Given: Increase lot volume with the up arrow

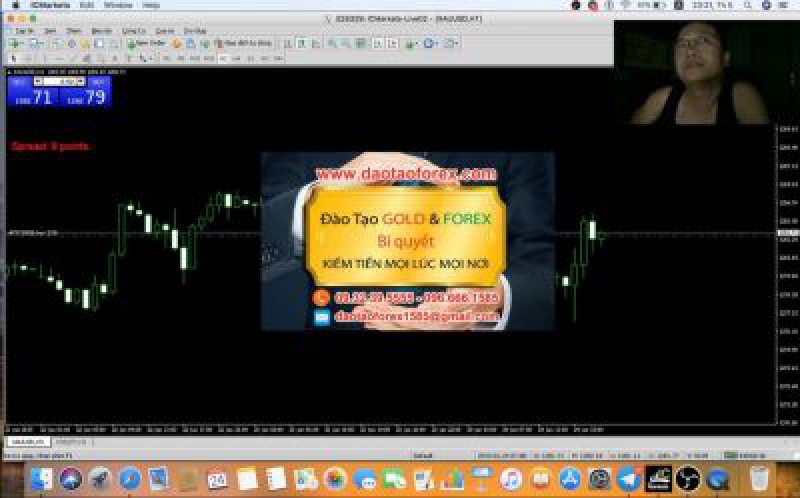Looking at the screenshot, I should click(x=80, y=82).
